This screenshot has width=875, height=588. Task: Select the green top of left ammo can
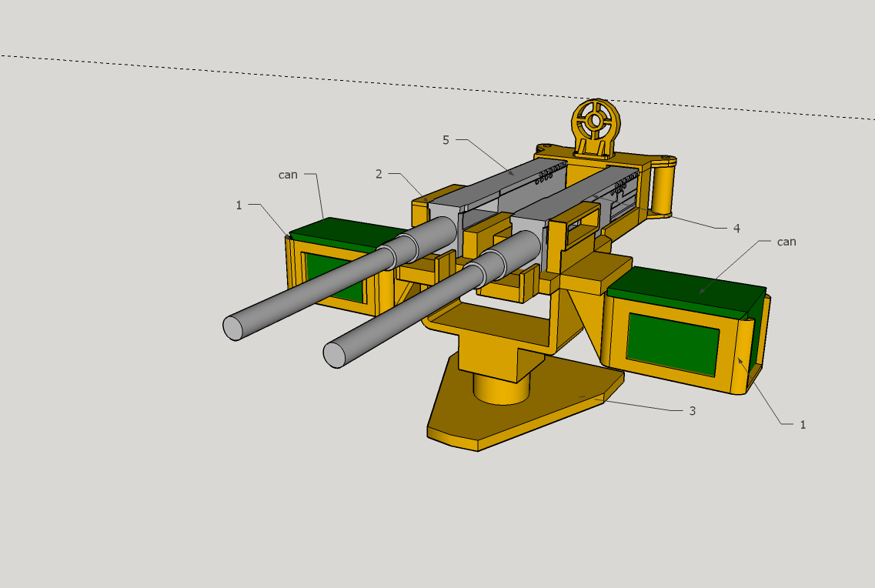tap(345, 232)
